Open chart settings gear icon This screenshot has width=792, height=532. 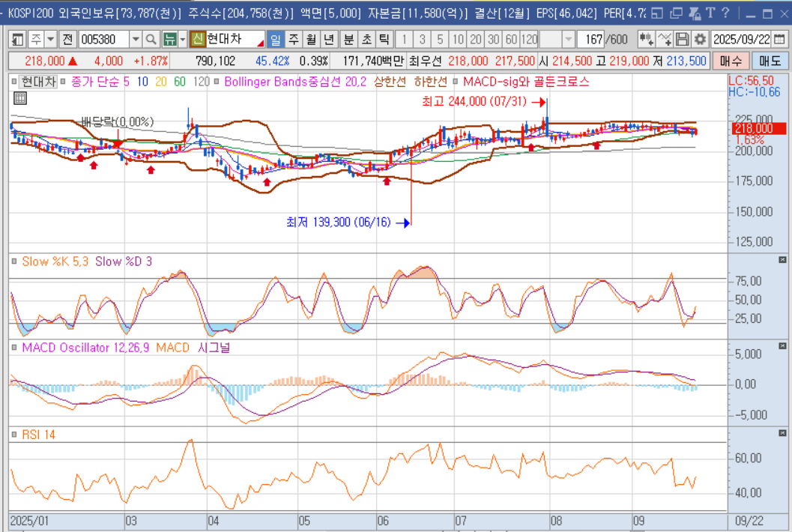(x=700, y=39)
